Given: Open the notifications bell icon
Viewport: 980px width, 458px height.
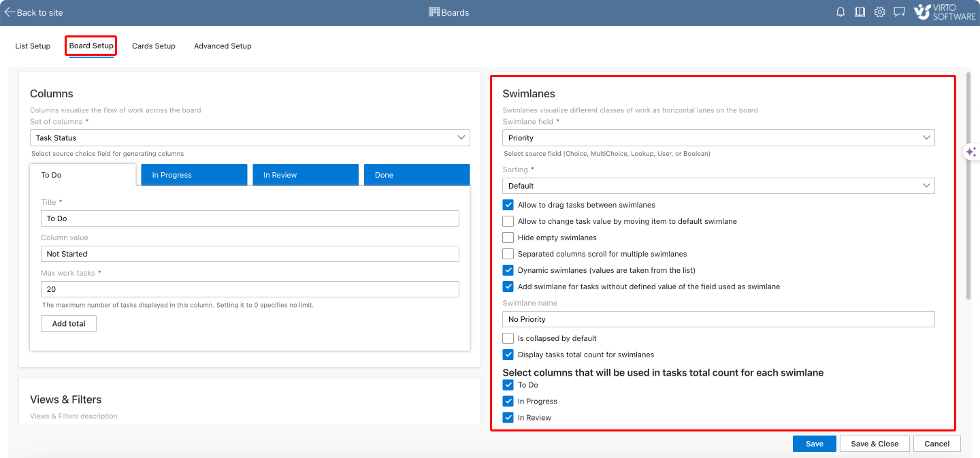Looking at the screenshot, I should click(840, 12).
